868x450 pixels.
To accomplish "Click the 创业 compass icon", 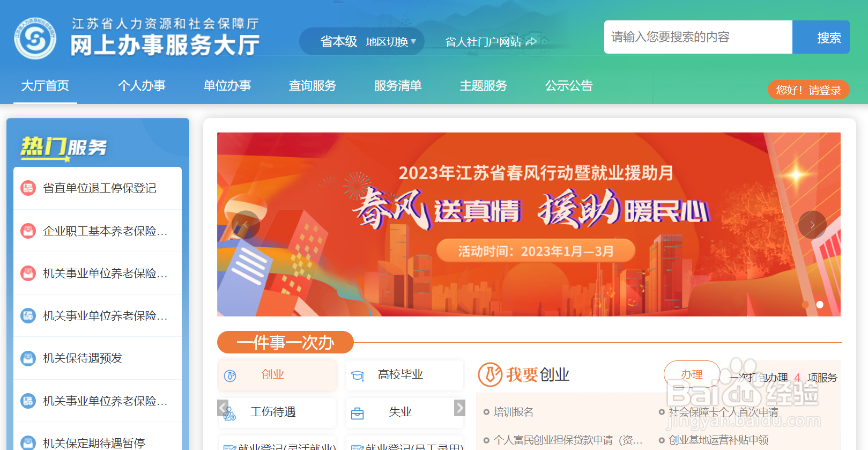I will [x=230, y=375].
